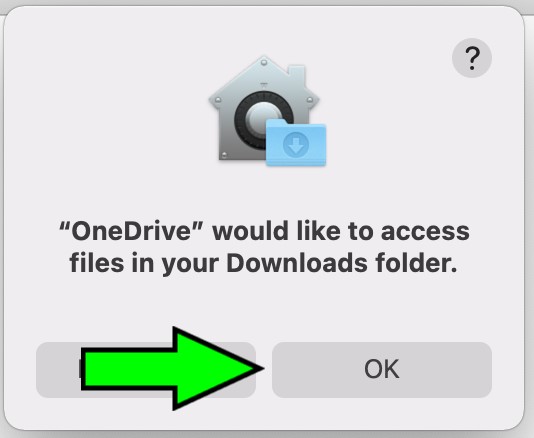Click the "Downloads folder" text

(342, 264)
